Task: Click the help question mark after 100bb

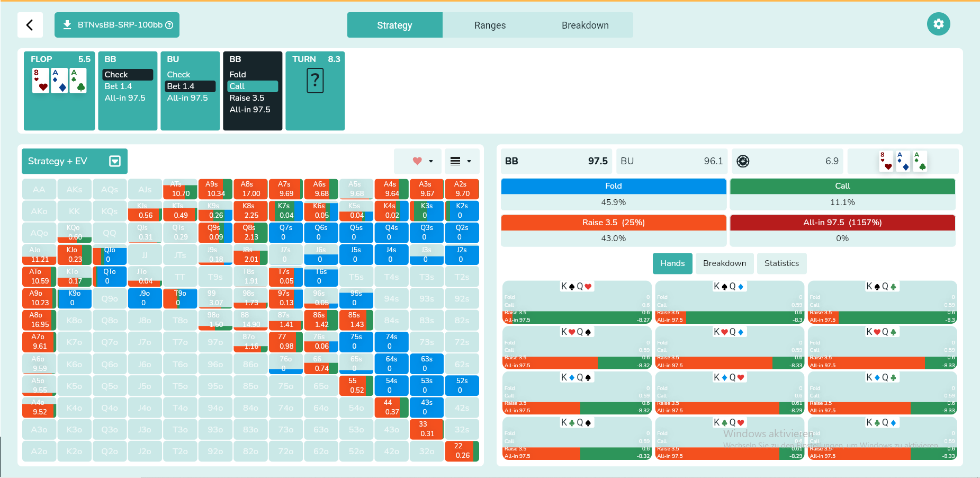Action: pos(169,25)
